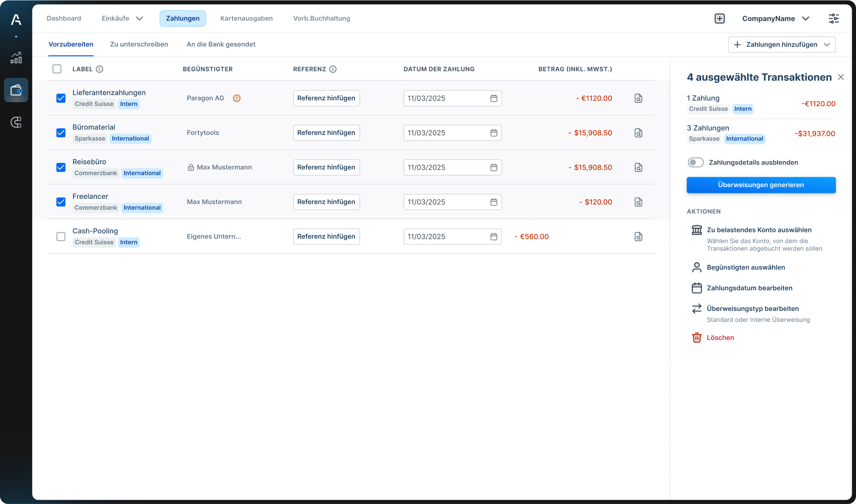The height and width of the screenshot is (504, 856).
Task: Click Überweisungen generieren button
Action: click(x=761, y=185)
